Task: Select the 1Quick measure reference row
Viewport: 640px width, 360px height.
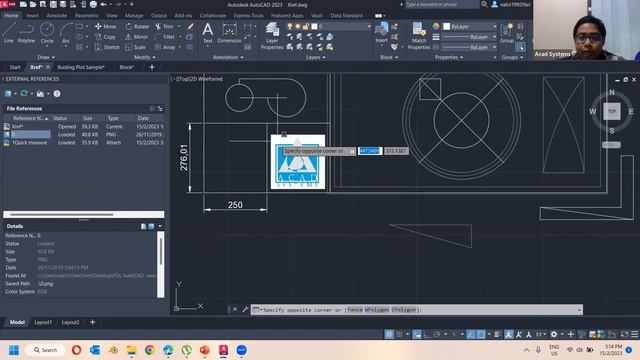Action: (84, 142)
